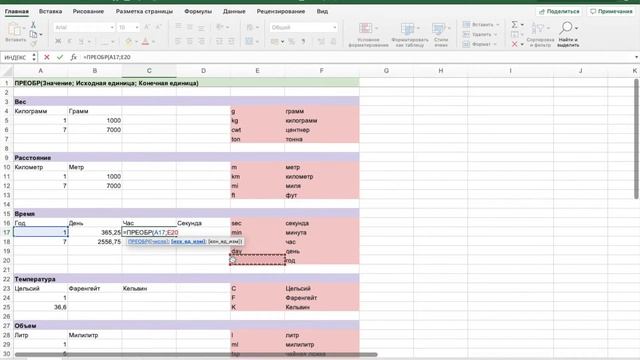Image resolution: width=640 pixels, height=360 pixels.
Task: Toggle Italic (К) formatting
Action: [69, 42]
